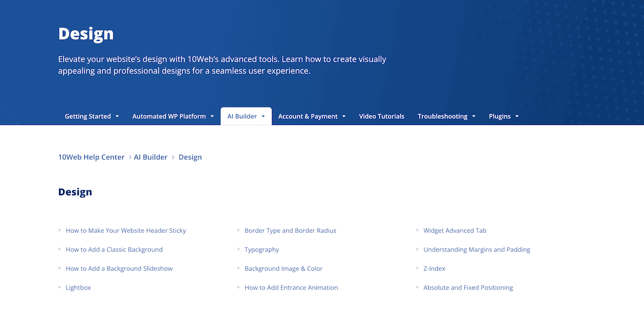This screenshot has width=644, height=324.
Task: Click the Design breadcrumb link
Action: pyautogui.click(x=190, y=157)
